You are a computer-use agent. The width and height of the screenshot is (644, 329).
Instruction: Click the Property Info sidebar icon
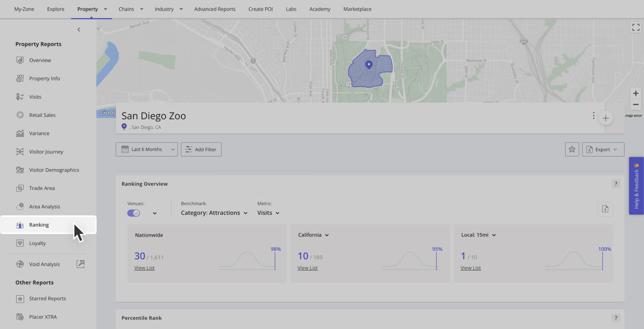[20, 78]
